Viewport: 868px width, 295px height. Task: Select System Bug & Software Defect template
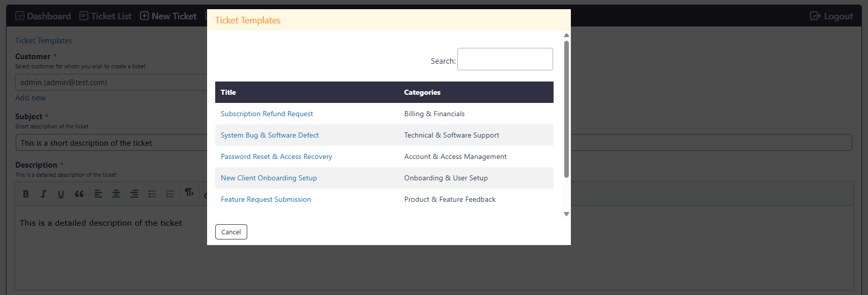tap(270, 135)
